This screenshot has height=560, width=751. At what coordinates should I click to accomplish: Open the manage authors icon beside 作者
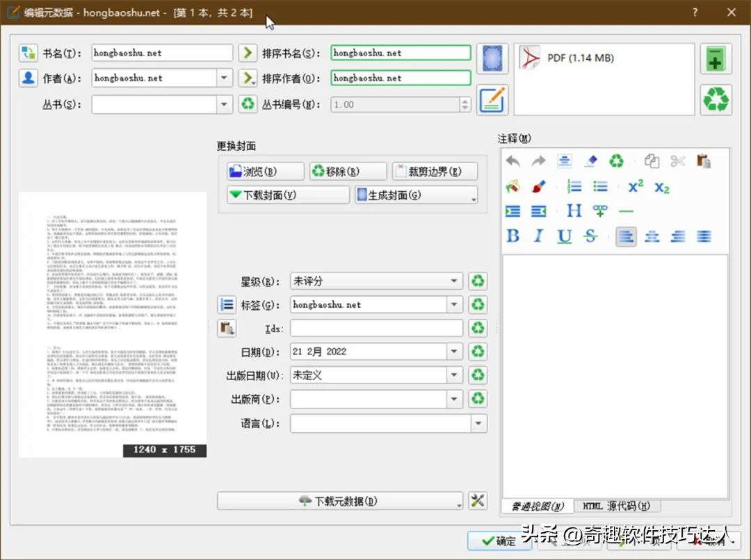point(28,79)
